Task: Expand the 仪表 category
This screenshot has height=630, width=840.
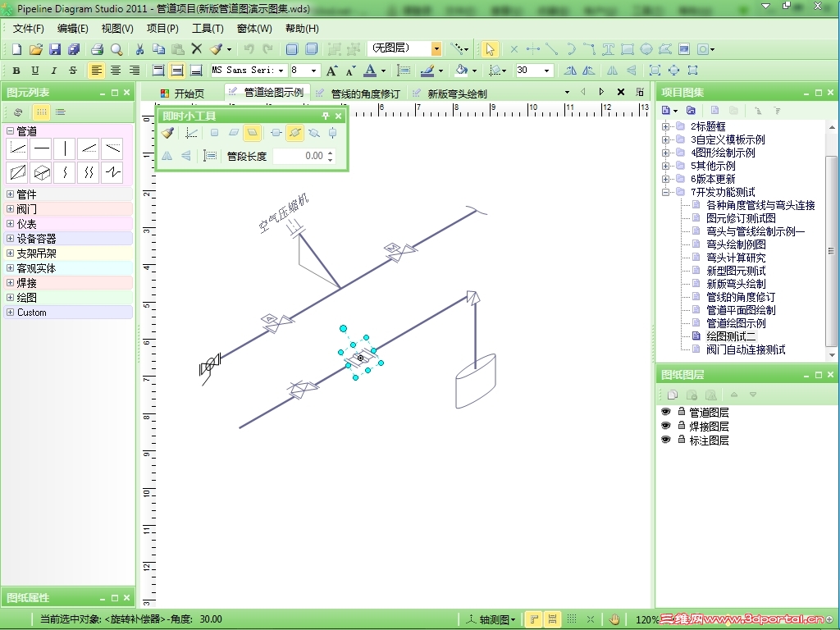Action: point(10,223)
